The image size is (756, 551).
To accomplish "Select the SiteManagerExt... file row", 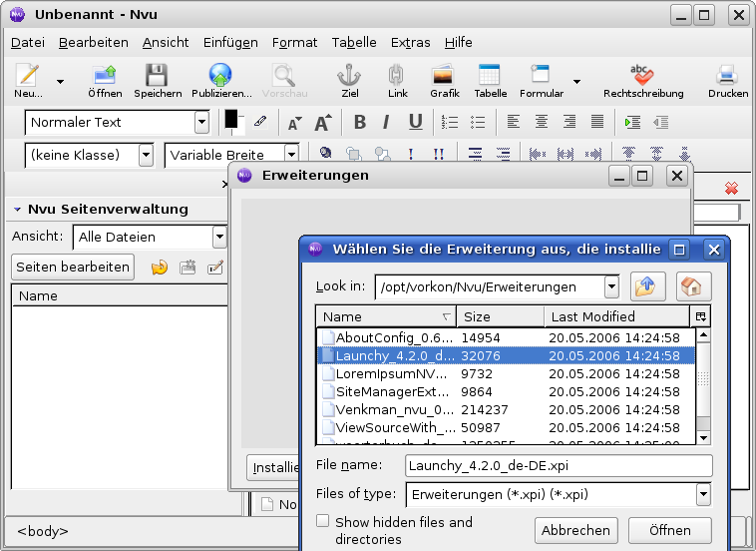I will (507, 391).
